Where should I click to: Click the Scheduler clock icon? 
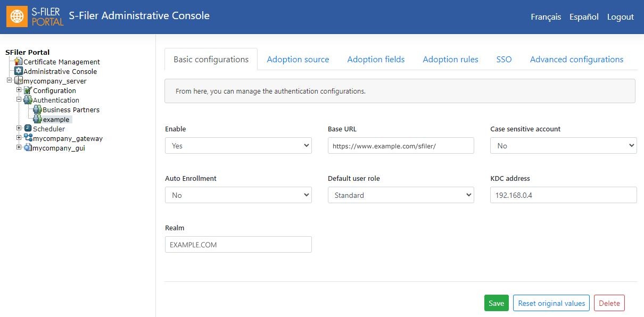[x=28, y=129]
